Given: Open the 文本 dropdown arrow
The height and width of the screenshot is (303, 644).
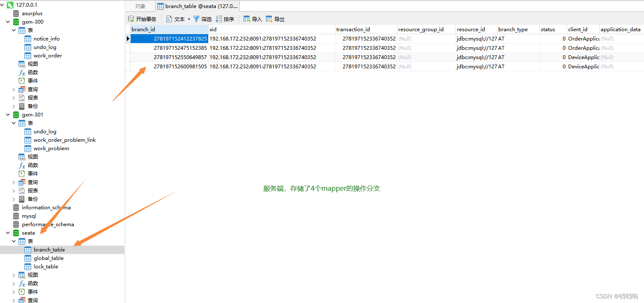Looking at the screenshot, I should tap(189, 19).
